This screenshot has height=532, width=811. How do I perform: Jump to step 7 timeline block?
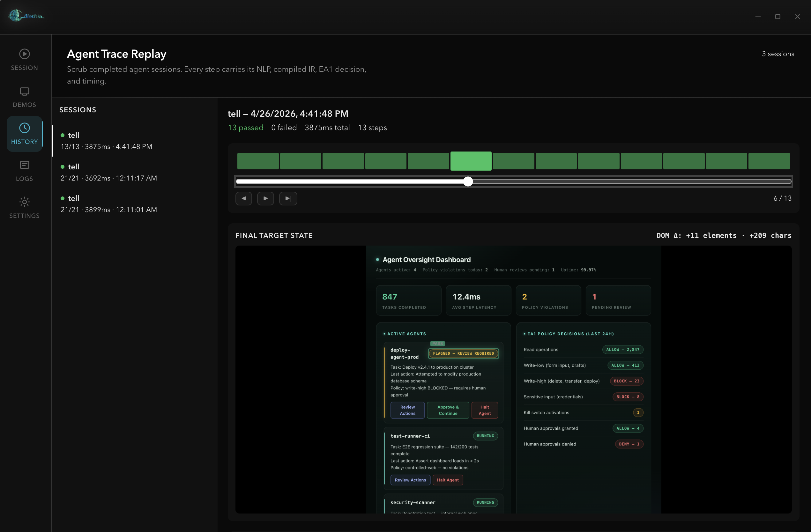click(x=514, y=161)
